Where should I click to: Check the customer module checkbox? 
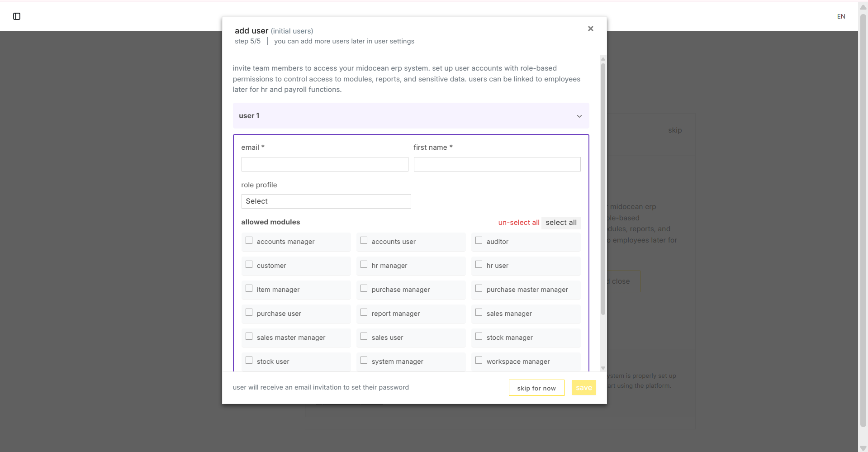click(249, 264)
